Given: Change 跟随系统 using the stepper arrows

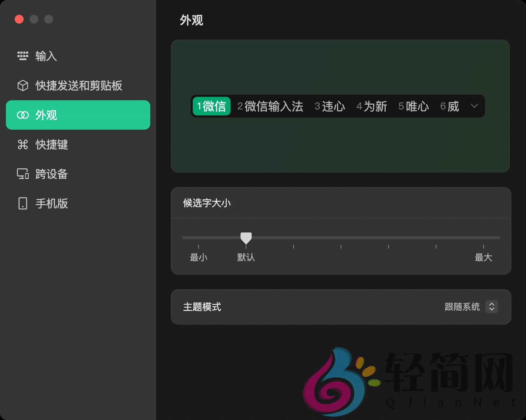Looking at the screenshot, I should [x=491, y=307].
